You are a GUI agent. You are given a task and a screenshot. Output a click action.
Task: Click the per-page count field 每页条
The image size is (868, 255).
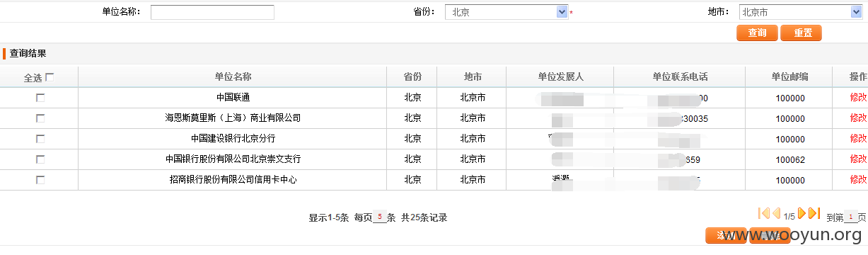(380, 217)
